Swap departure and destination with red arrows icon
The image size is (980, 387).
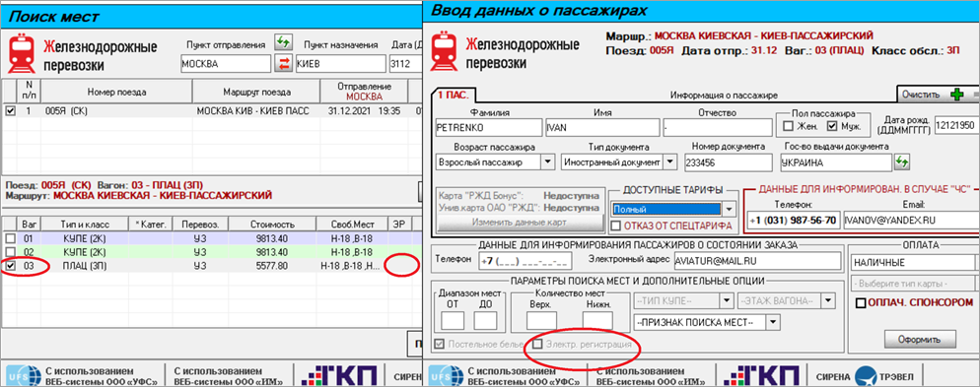(284, 63)
